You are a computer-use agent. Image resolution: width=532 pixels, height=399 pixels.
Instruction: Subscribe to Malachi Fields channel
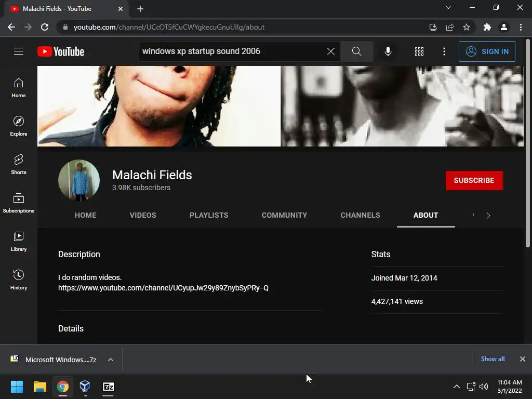[x=474, y=180]
